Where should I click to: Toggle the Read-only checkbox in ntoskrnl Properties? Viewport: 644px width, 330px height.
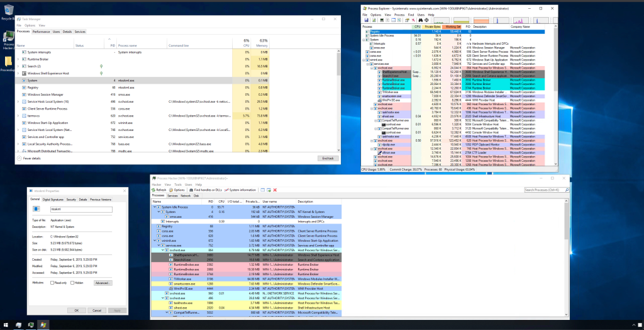pos(52,283)
